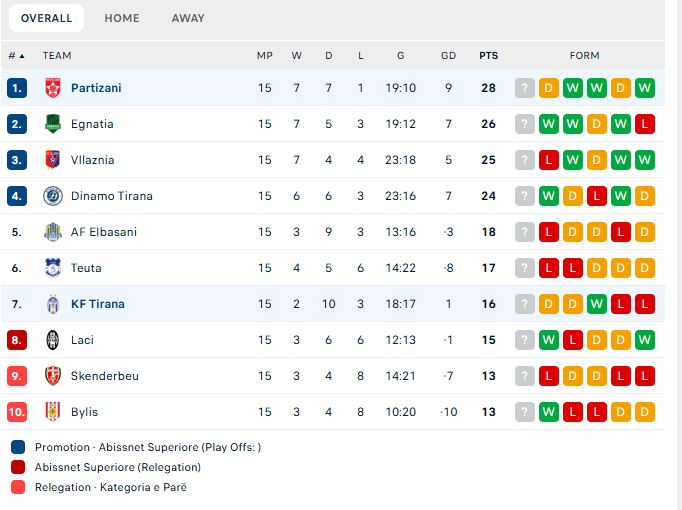Sort table by the rank # column
This screenshot has width=682, height=510.
[16, 56]
